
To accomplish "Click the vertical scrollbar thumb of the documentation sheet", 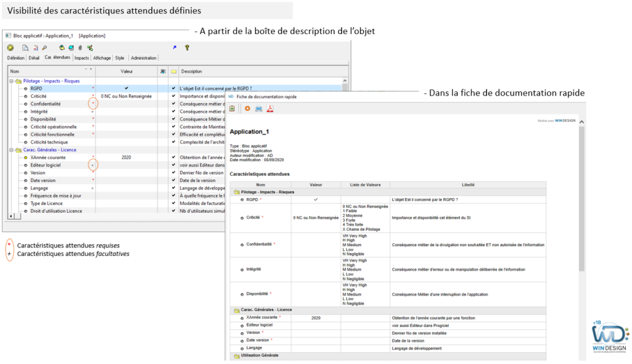I will coord(581,199).
